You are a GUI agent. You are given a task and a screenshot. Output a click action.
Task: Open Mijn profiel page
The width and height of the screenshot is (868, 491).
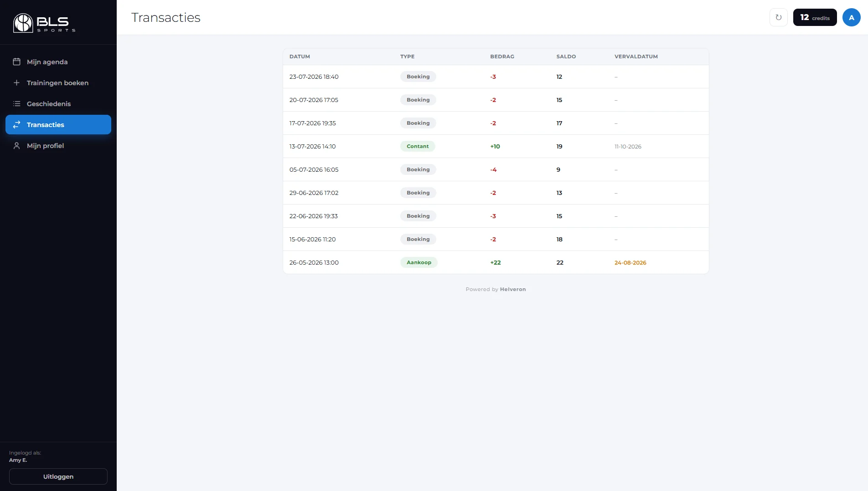58,145
